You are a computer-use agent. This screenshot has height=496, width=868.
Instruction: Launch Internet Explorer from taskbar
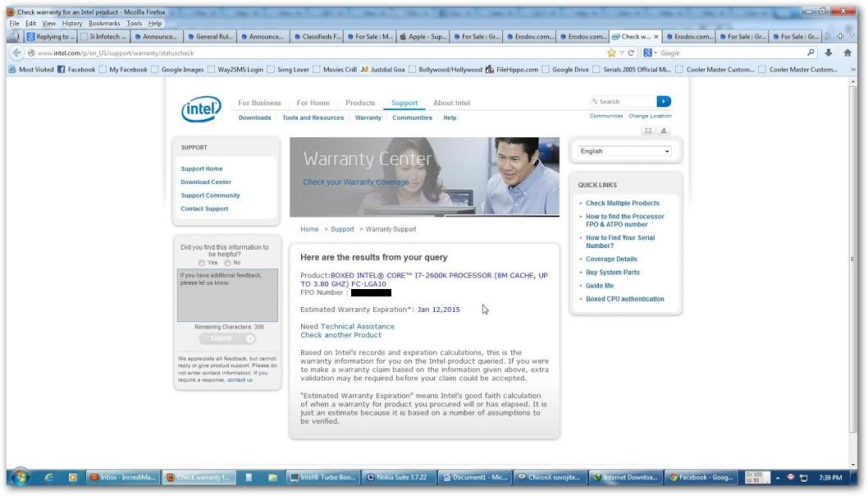[48, 477]
